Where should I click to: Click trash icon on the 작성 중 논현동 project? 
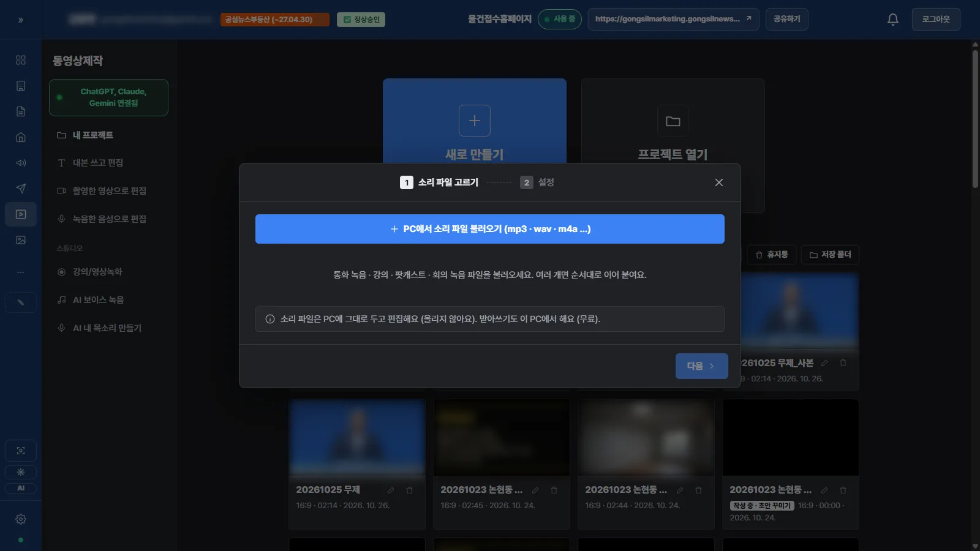(843, 490)
